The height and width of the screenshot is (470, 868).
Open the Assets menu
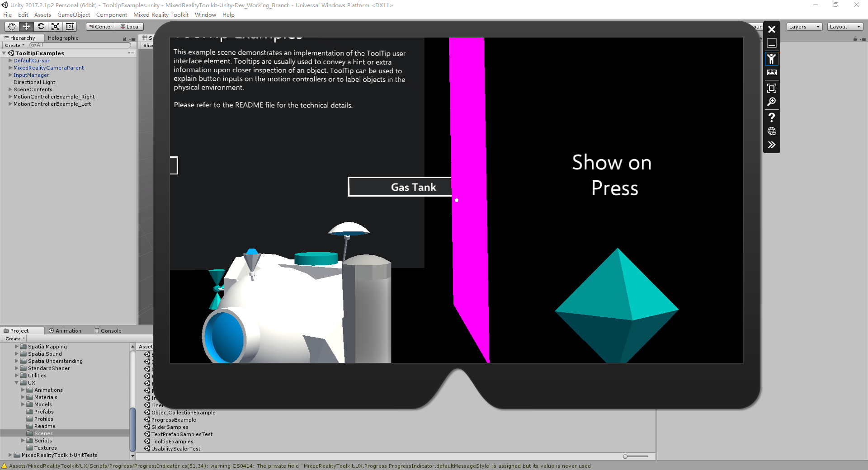pyautogui.click(x=42, y=14)
